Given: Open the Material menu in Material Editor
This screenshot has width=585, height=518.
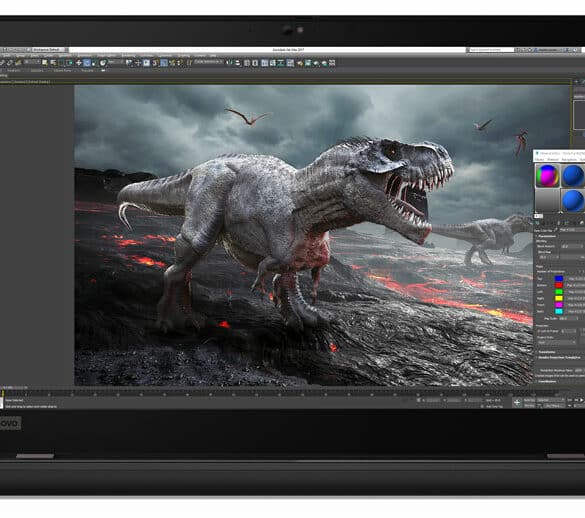Looking at the screenshot, I should click(553, 159).
